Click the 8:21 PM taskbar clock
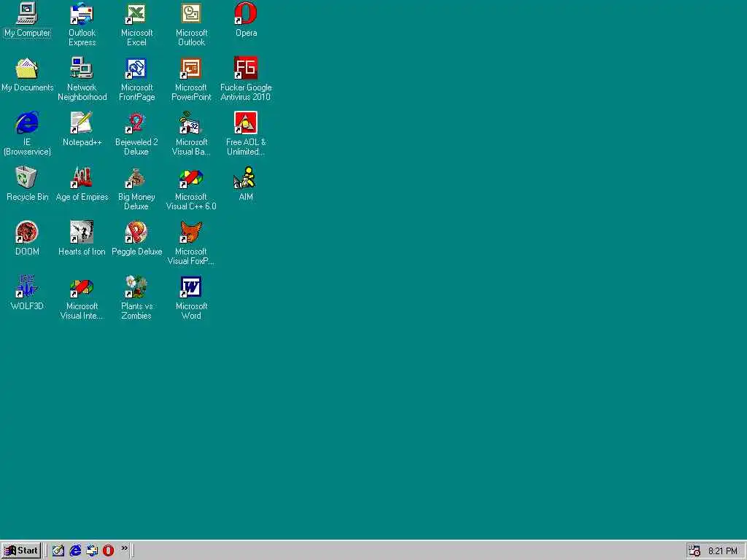 [x=723, y=551]
